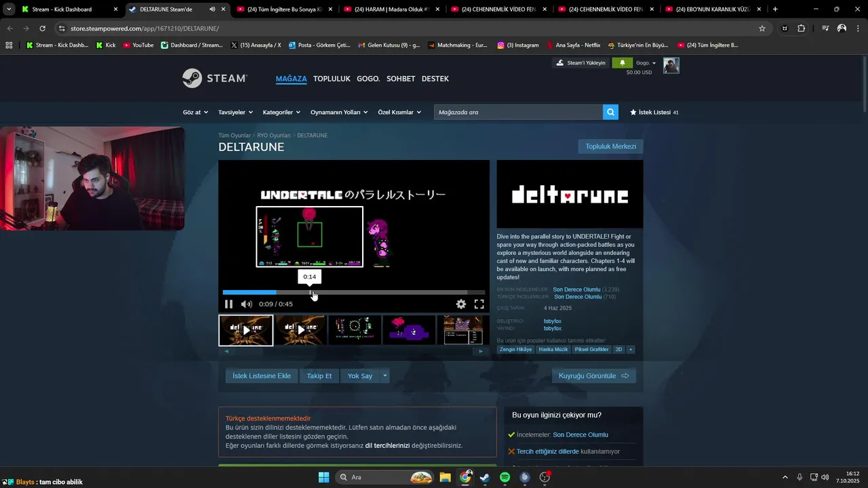Image resolution: width=868 pixels, height=488 pixels.
Task: Open browser extensions puzzle icon
Action: (802, 28)
